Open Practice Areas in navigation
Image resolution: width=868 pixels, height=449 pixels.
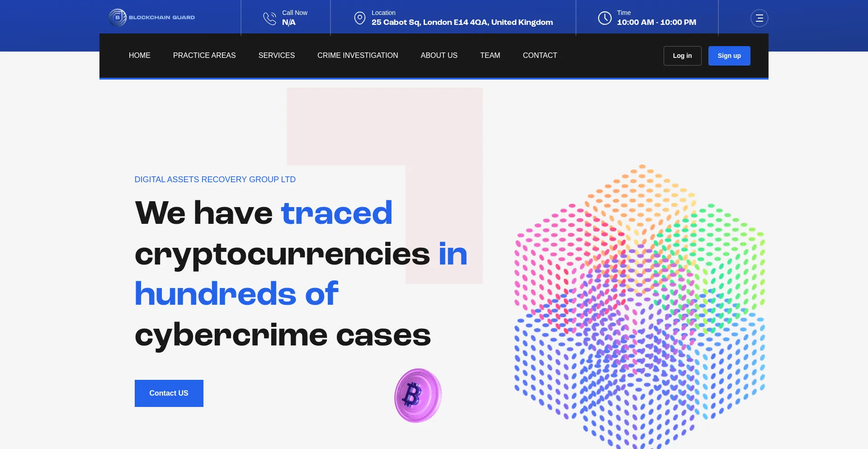204,55
